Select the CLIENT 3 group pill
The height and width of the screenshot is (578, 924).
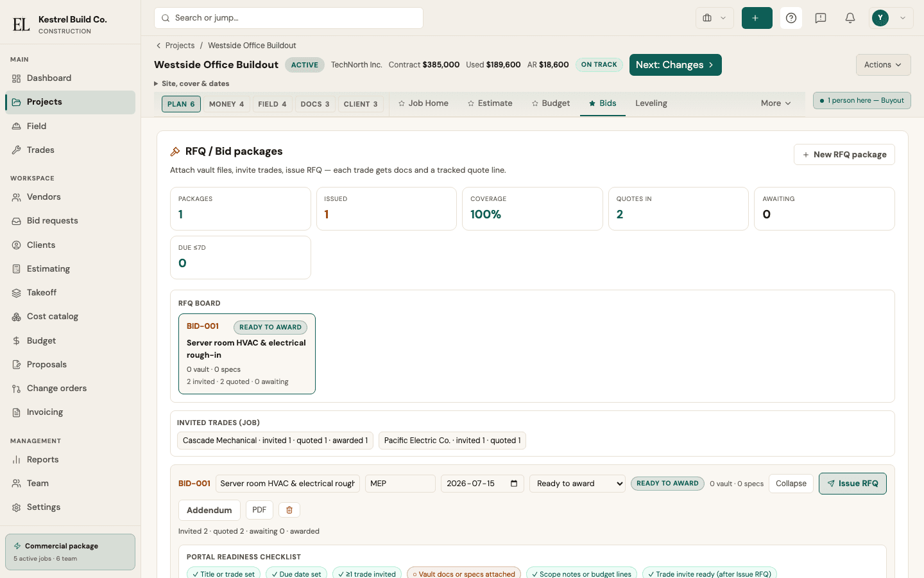point(361,104)
